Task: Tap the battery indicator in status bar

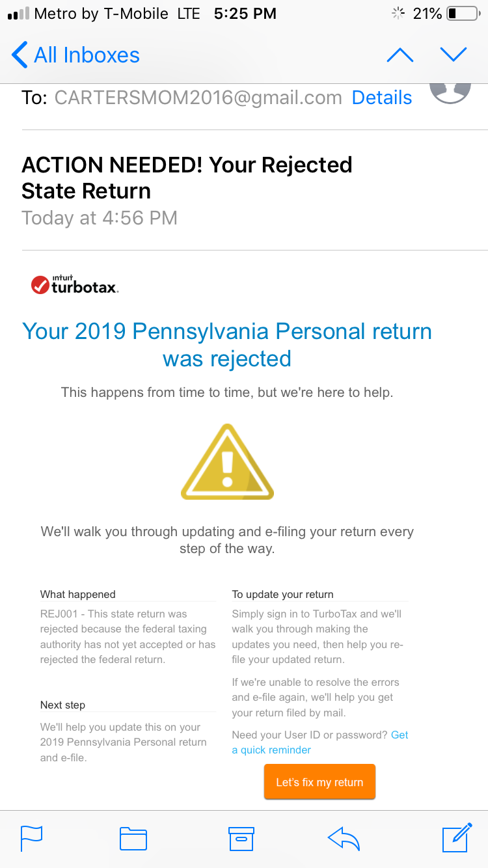Action: point(463,14)
